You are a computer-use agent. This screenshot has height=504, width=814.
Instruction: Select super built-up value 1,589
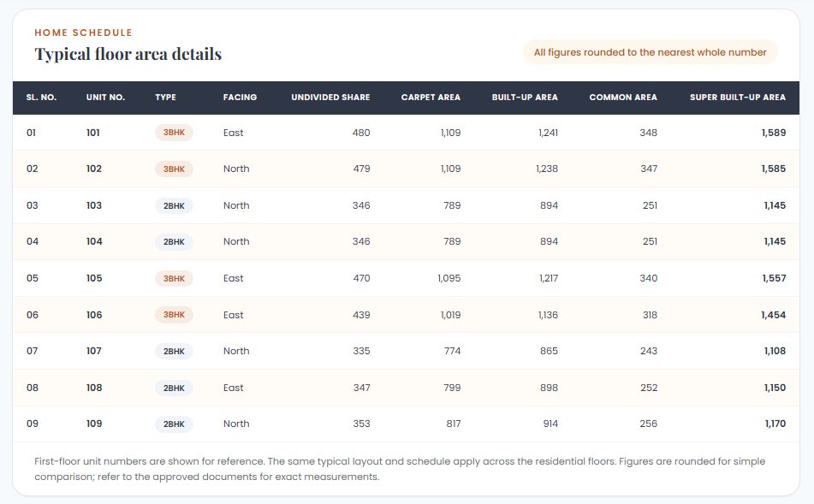pyautogui.click(x=774, y=133)
